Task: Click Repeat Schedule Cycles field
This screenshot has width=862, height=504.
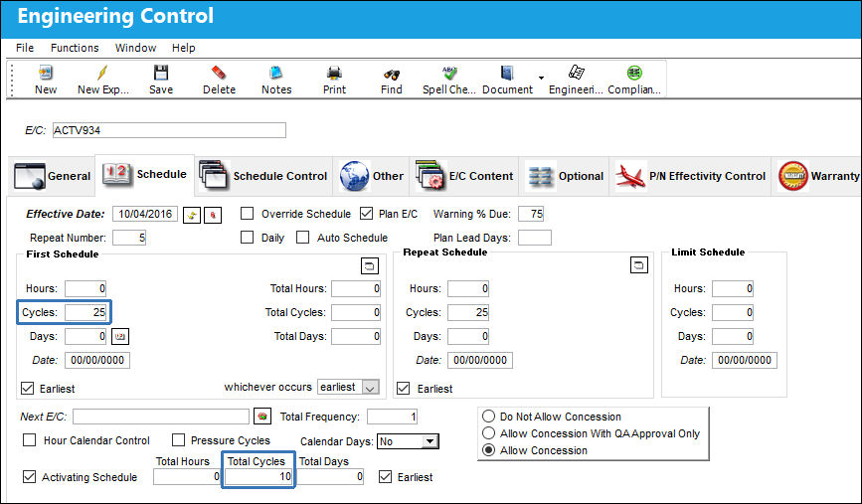Action: 468,312
